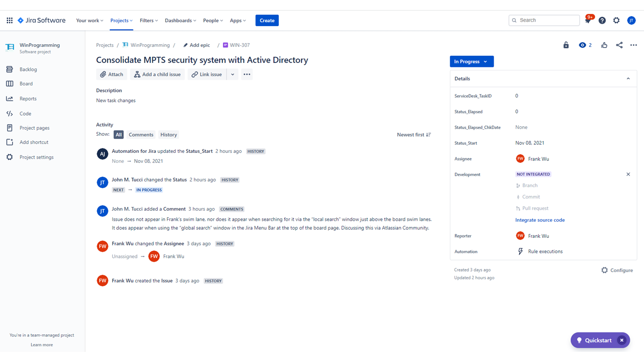Open the notifications bell
This screenshot has height=362, width=644.
(x=588, y=21)
